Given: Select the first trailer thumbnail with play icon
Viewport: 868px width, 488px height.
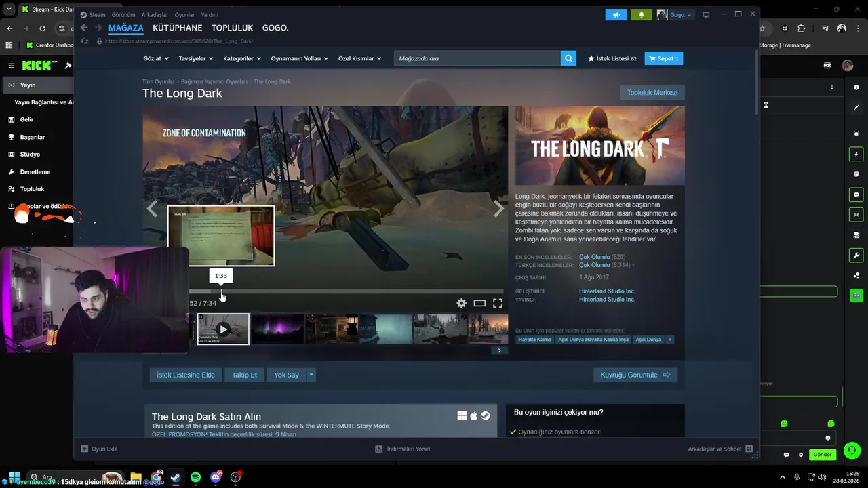Looking at the screenshot, I should click(x=223, y=329).
